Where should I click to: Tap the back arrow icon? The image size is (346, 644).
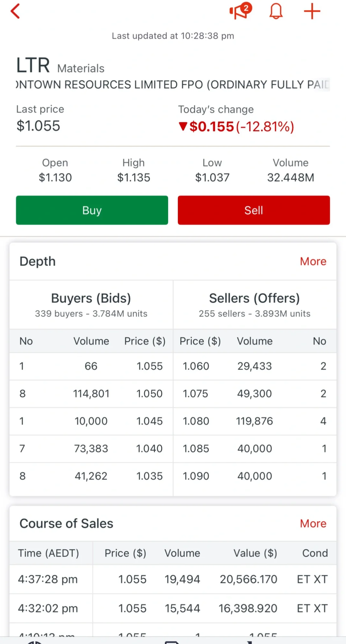coord(15,12)
